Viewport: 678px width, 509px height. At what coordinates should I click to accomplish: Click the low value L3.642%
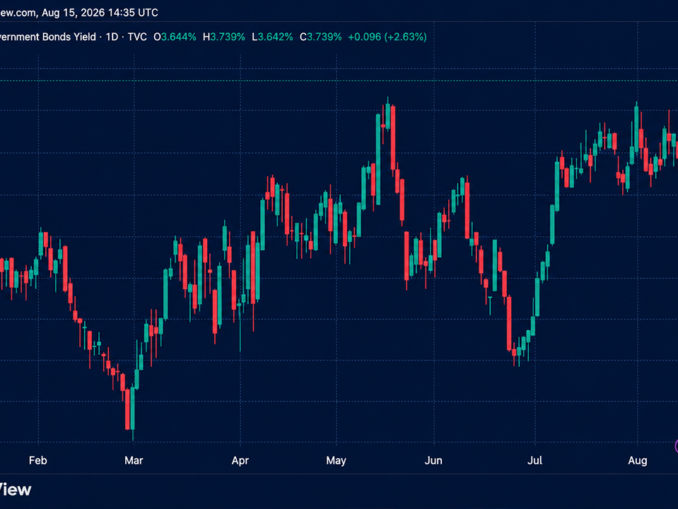(272, 37)
